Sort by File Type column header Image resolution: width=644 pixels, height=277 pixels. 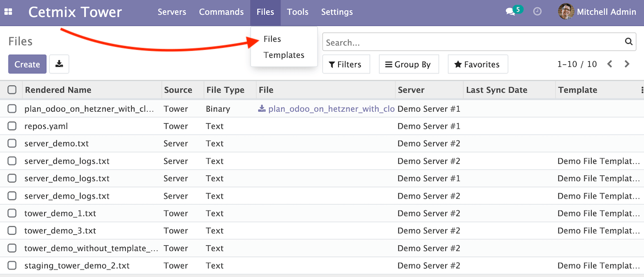point(225,90)
